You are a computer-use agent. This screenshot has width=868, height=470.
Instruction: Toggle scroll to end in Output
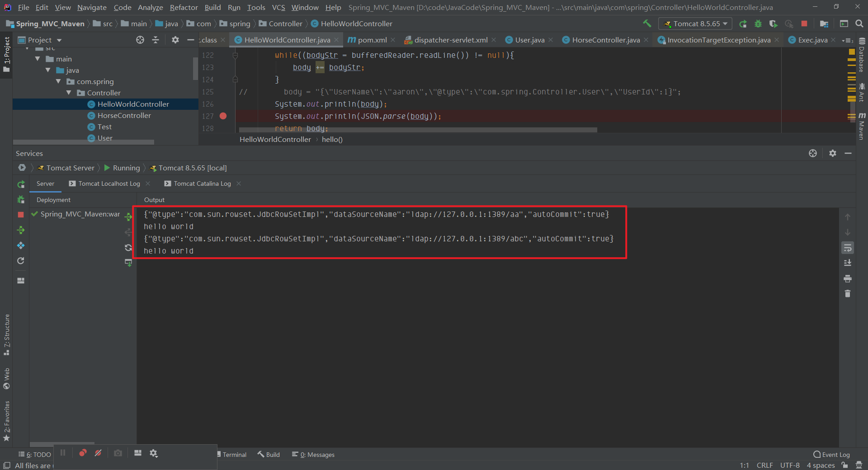(848, 263)
